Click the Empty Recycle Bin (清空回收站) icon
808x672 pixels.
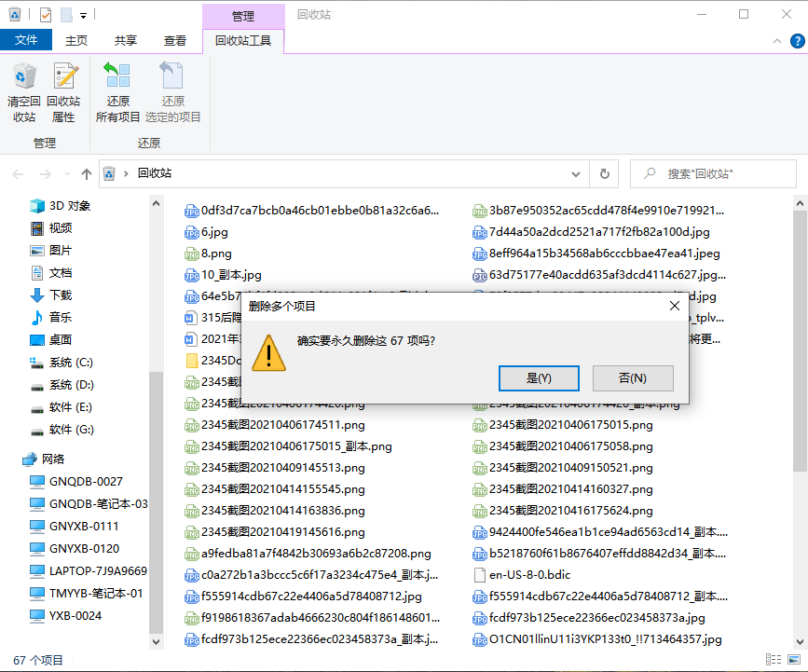tap(24, 93)
